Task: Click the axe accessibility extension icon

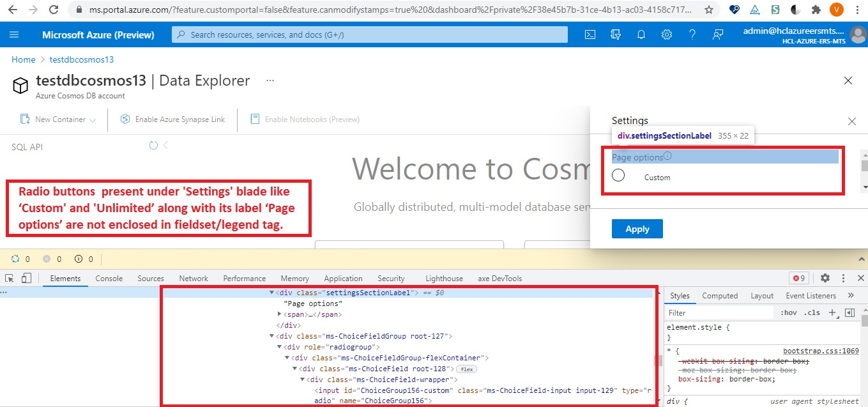Action: [x=754, y=10]
